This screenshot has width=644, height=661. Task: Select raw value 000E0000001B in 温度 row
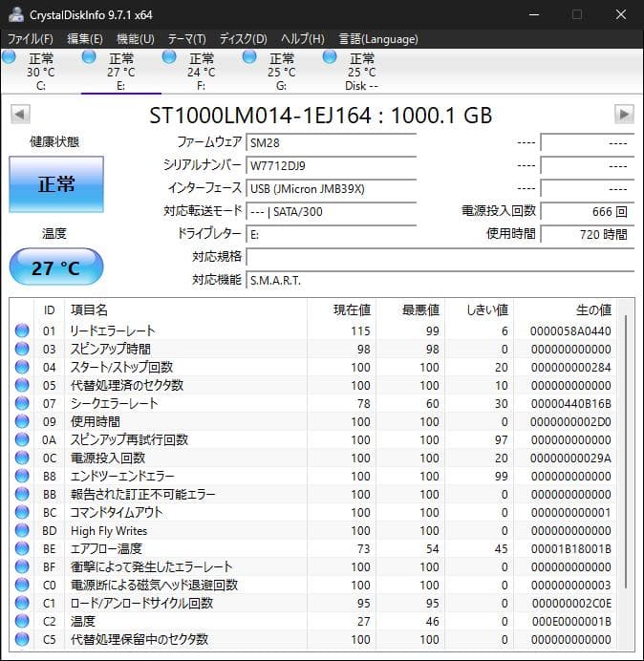click(571, 621)
